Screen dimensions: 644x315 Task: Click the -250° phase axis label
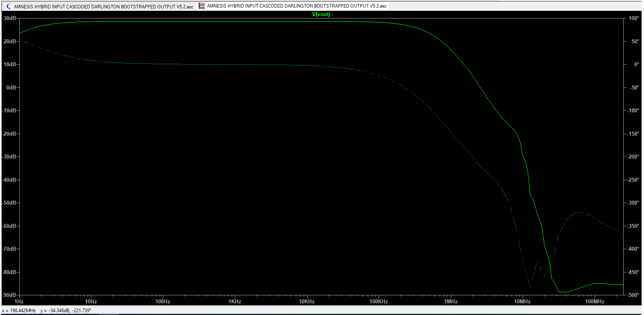633,180
